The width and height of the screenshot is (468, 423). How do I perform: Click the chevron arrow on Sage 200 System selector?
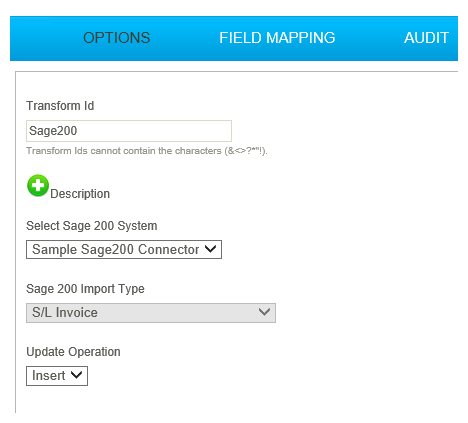[x=211, y=249]
